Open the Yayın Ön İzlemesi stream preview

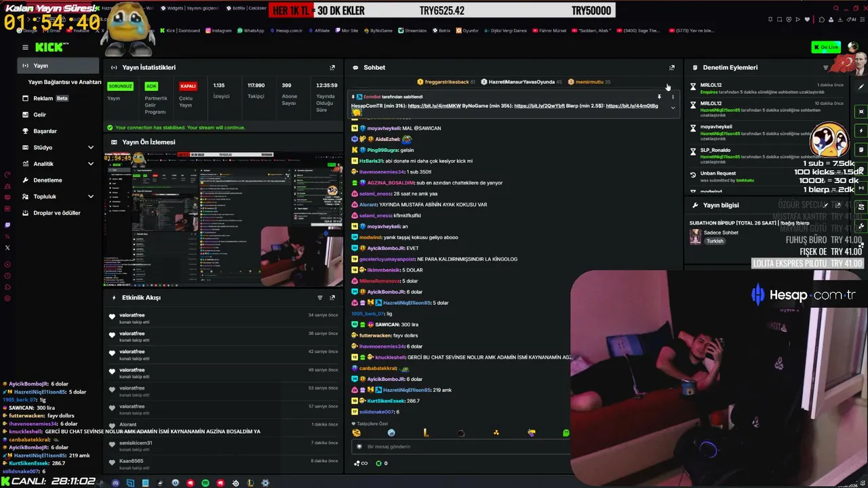click(224, 220)
